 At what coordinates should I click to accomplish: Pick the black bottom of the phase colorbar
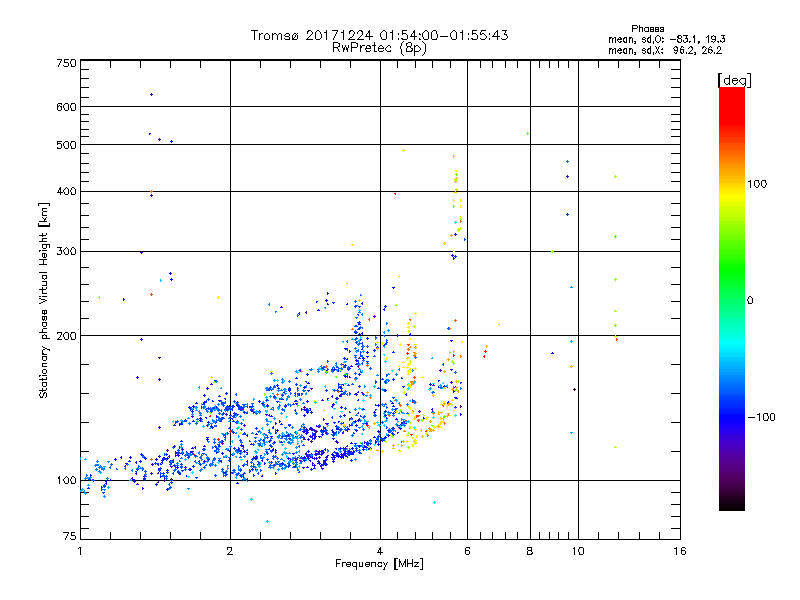pyautogui.click(x=732, y=503)
